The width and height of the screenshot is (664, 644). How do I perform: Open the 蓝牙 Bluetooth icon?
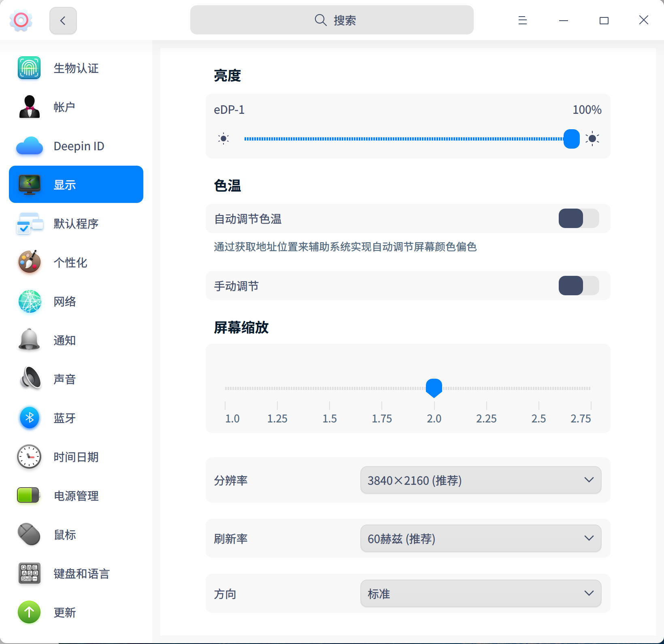pyautogui.click(x=29, y=418)
